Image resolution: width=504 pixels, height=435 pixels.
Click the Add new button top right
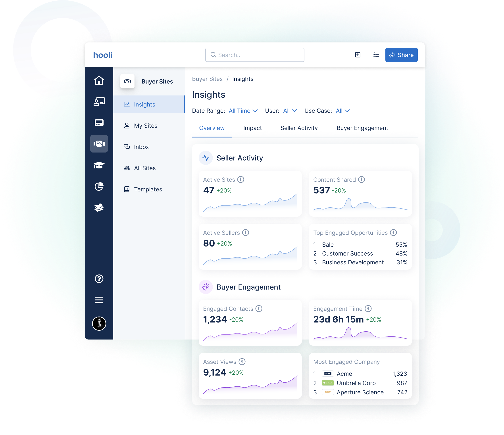[x=358, y=55]
